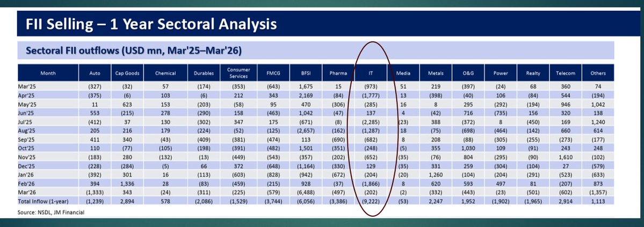Select the IT column header
Viewport: 644px width, 227px height.
(x=371, y=73)
